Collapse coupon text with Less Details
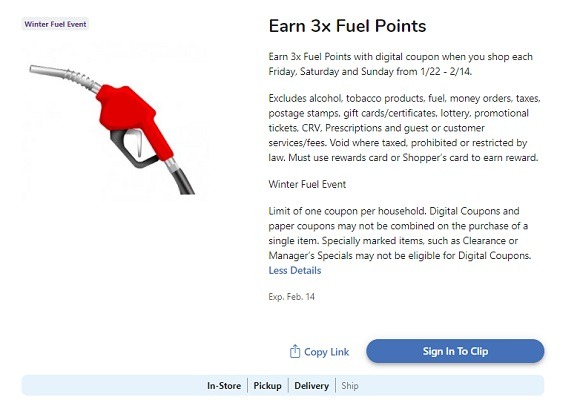The height and width of the screenshot is (400, 580). point(295,270)
